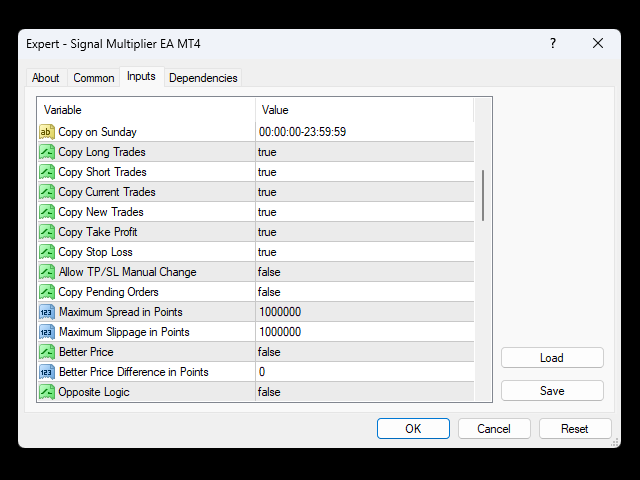Select the Copy Pending Orders variable name

point(108,292)
